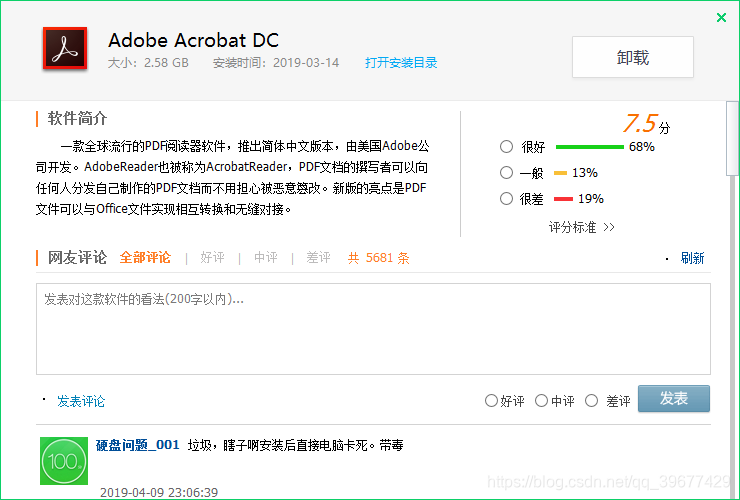Click the vertical scrollbar thumb
740x500 pixels.
tap(732, 138)
